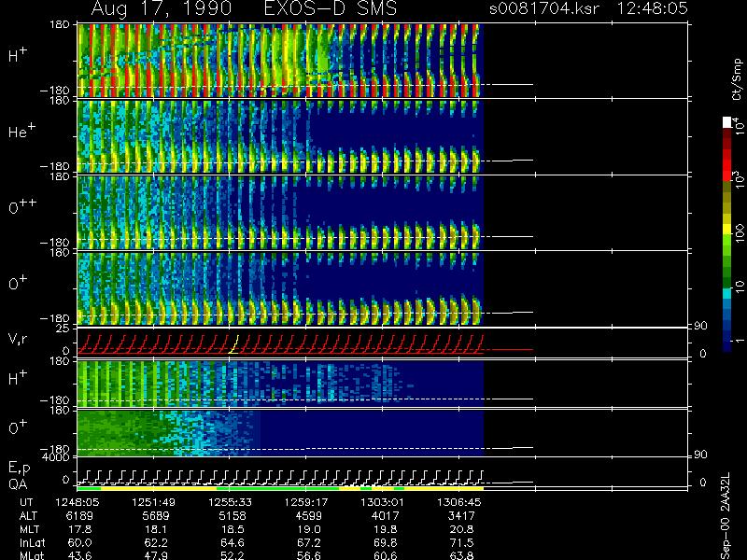Click the '25' axis label of the V,r panel
Image resolution: width=747 pixels, height=560 pixels.
[63, 329]
